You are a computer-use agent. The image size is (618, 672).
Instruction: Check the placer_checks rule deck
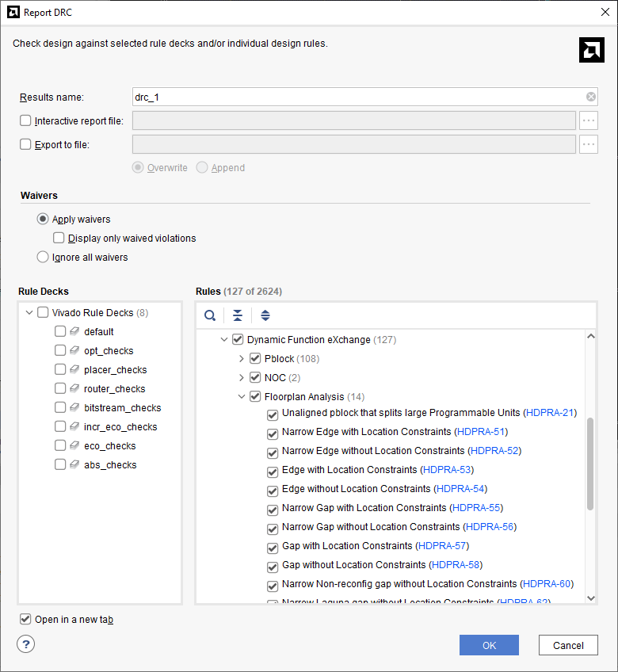point(60,370)
